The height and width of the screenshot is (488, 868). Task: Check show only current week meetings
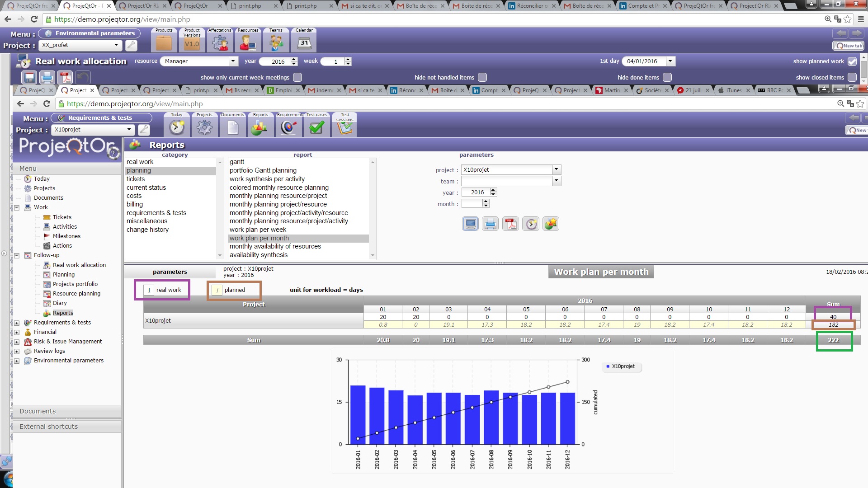[x=297, y=77]
